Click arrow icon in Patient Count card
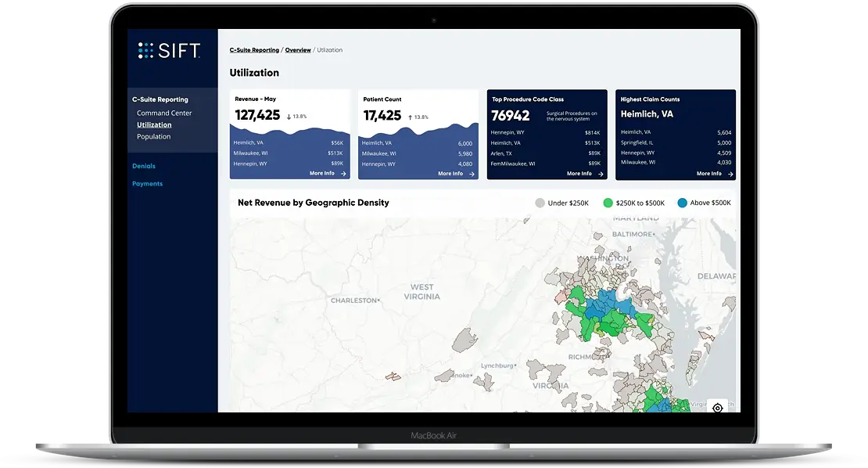Image resolution: width=868 pixels, height=468 pixels. [x=472, y=174]
